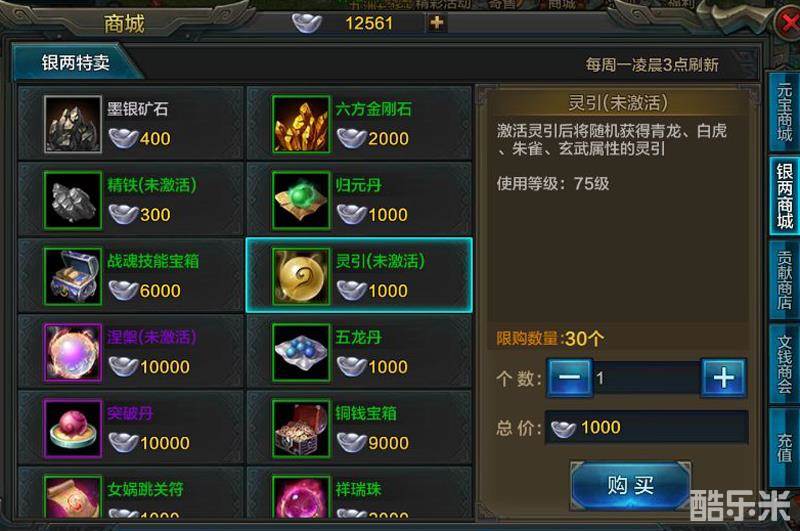Select the 墨银矿石 ore item icon
Screen dimensions: 800x531
tap(73, 124)
